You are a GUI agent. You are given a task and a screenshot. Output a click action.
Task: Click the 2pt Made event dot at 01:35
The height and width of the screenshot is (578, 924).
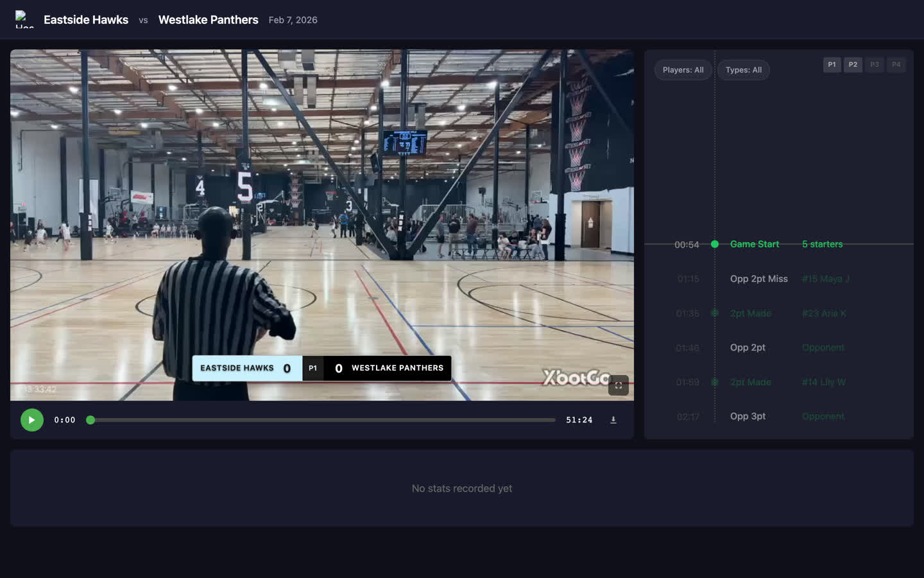click(714, 313)
